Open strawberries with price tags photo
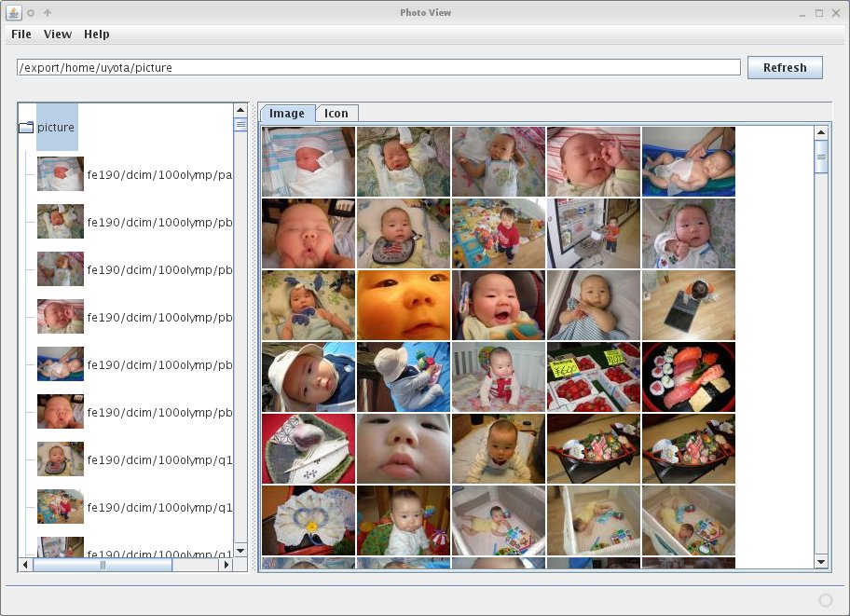 [x=594, y=376]
